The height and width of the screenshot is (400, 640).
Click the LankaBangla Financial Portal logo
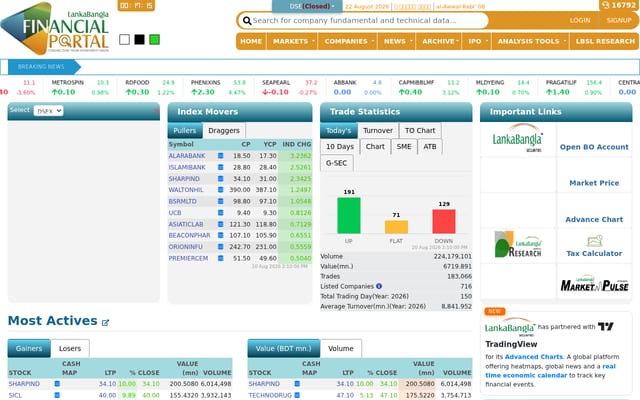point(55,29)
